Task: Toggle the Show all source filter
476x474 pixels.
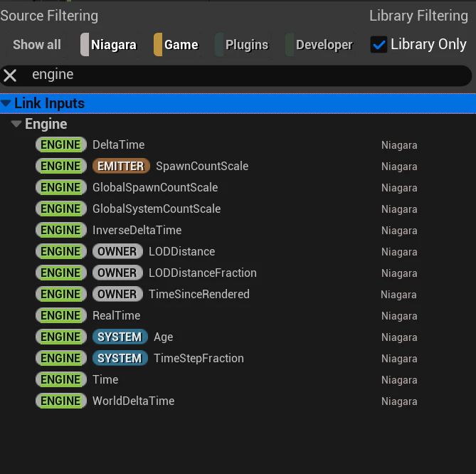Action: [37, 45]
